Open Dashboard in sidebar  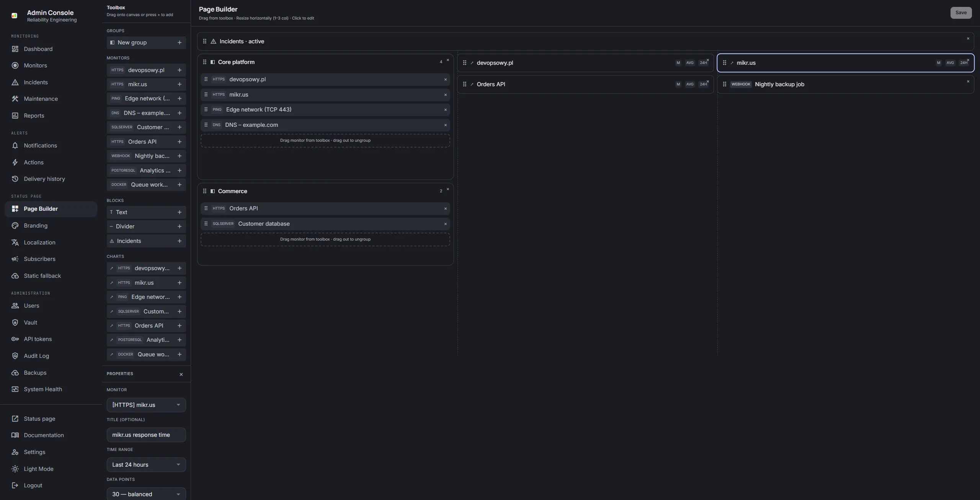click(x=51, y=49)
